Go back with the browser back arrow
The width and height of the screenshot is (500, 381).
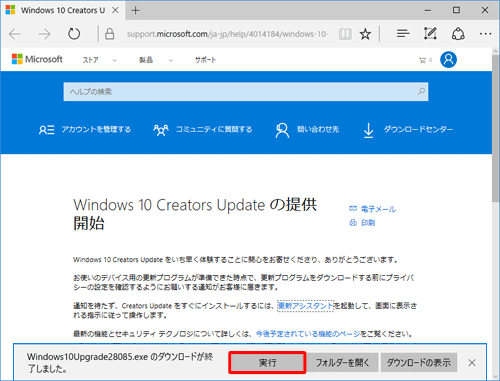[15, 34]
